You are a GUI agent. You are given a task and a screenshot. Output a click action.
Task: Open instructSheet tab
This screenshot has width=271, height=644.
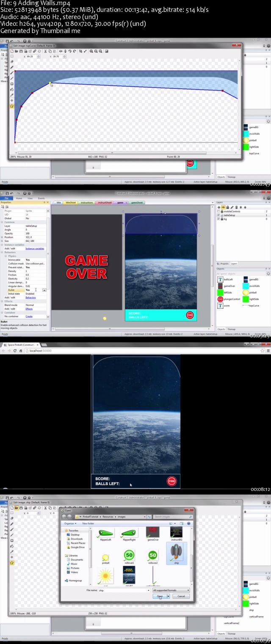click(104, 203)
